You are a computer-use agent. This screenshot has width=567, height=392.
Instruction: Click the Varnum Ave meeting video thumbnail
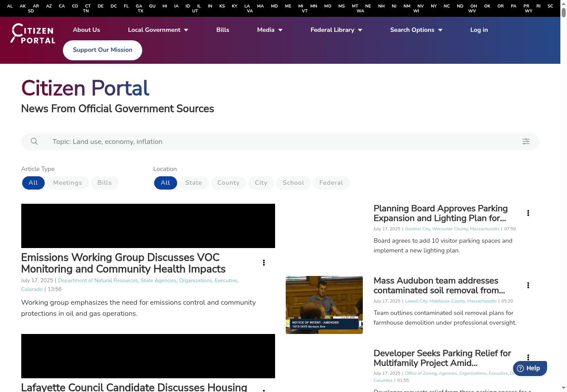324,305
